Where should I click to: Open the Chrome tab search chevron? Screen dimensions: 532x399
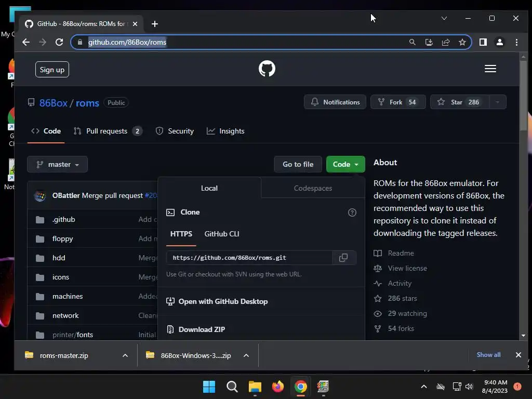444,18
